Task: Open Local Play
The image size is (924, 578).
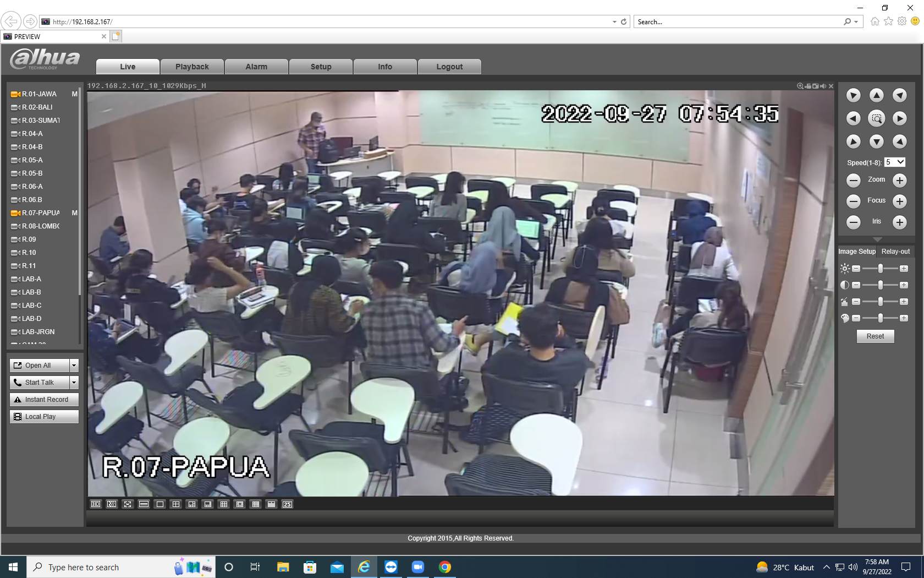Action: (44, 417)
